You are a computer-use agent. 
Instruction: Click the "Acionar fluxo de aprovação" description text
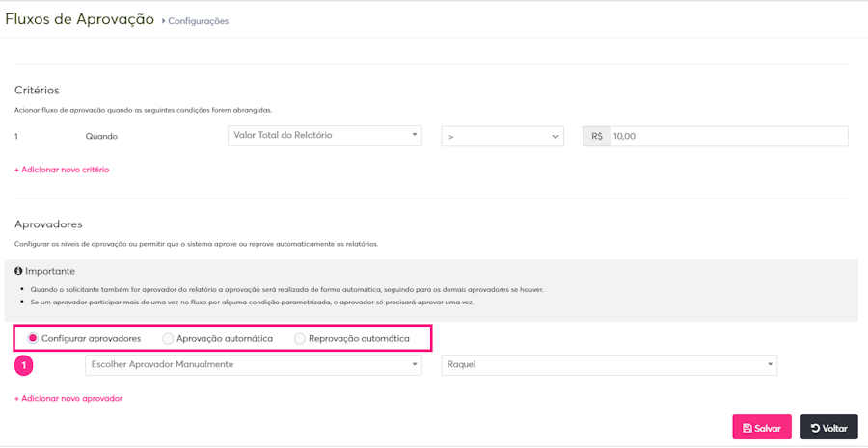pos(143,110)
